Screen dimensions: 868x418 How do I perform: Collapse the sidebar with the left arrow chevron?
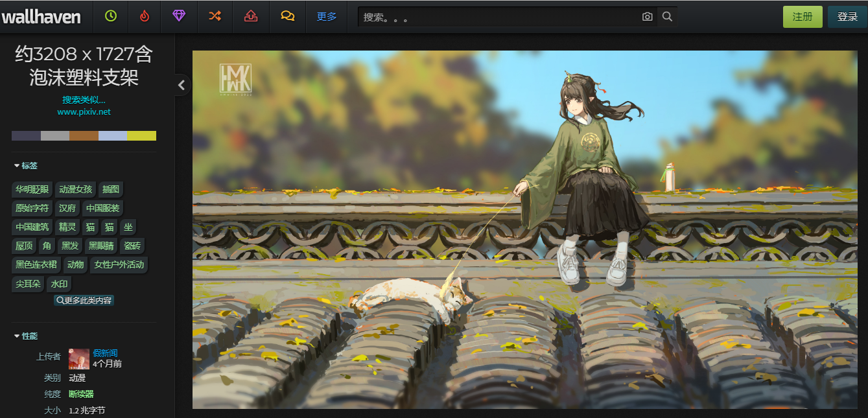coord(181,84)
